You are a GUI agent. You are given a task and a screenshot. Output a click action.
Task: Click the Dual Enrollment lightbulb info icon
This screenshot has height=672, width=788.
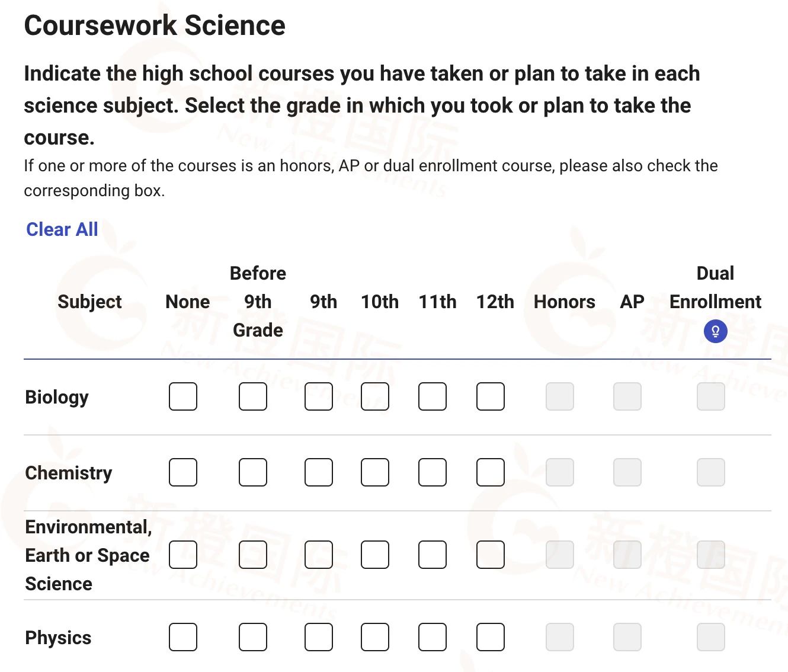click(715, 331)
